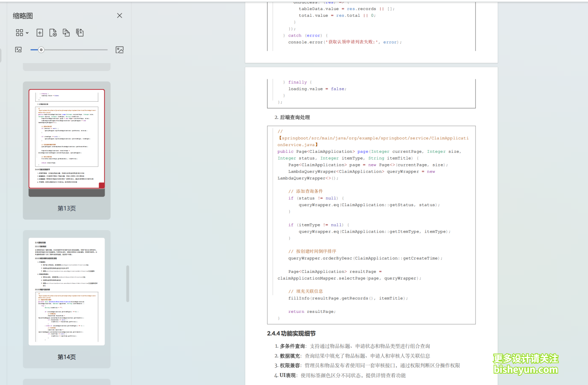588x385 pixels.
Task: Click the comment // 填充关联信息
Action: (x=305, y=291)
